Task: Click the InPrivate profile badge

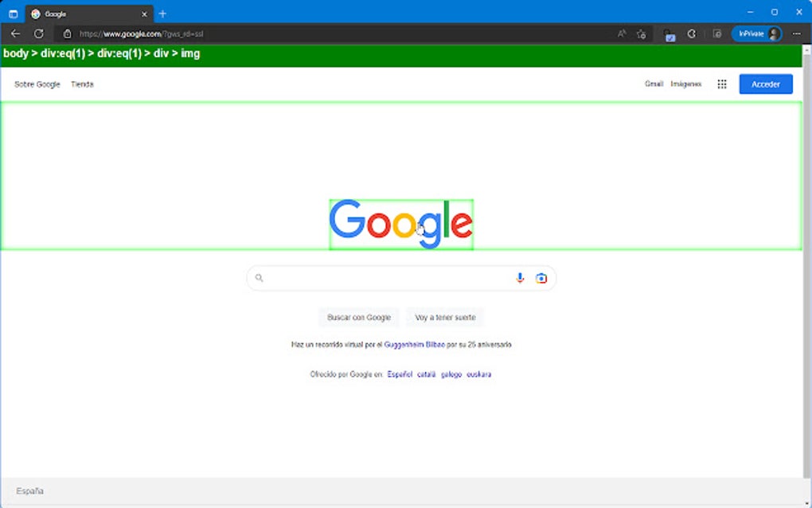Action: [755, 33]
